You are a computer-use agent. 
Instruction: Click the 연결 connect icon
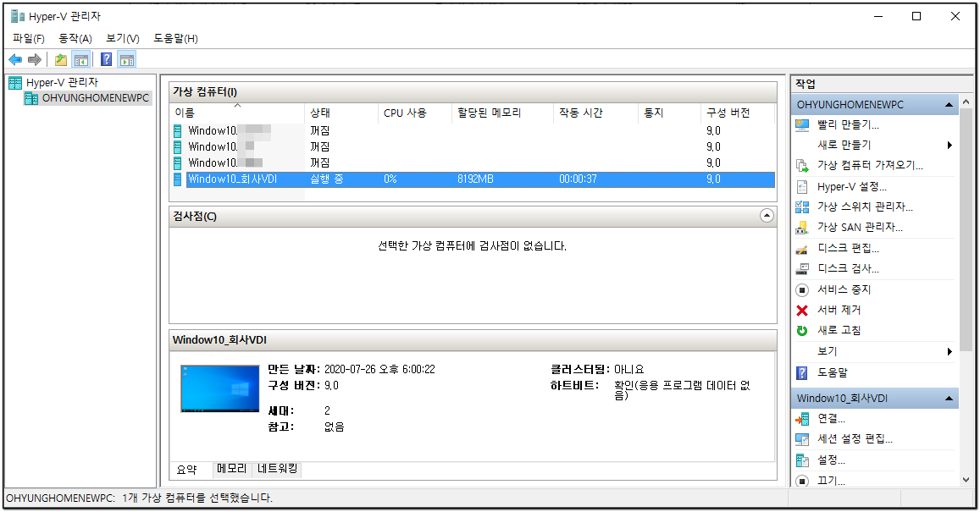point(802,419)
